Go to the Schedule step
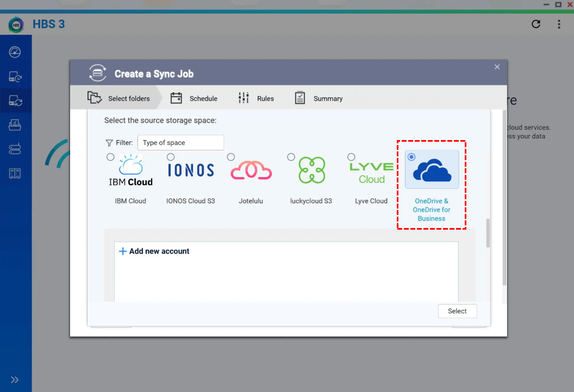574x392 pixels. tap(194, 98)
